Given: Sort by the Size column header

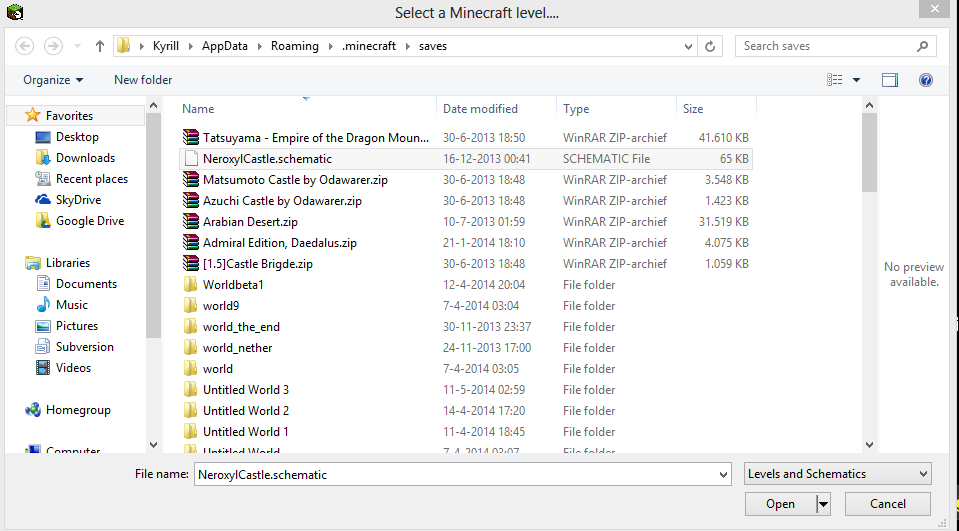Looking at the screenshot, I should (693, 109).
